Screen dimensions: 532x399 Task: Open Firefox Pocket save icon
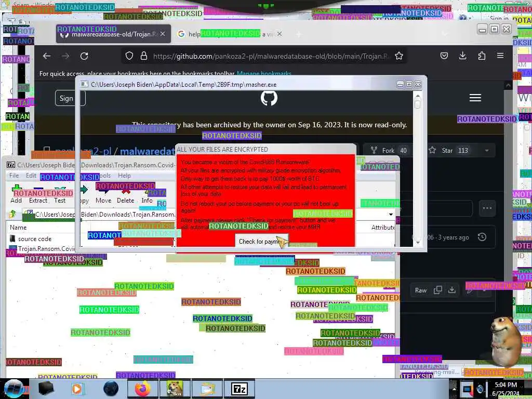(x=444, y=56)
